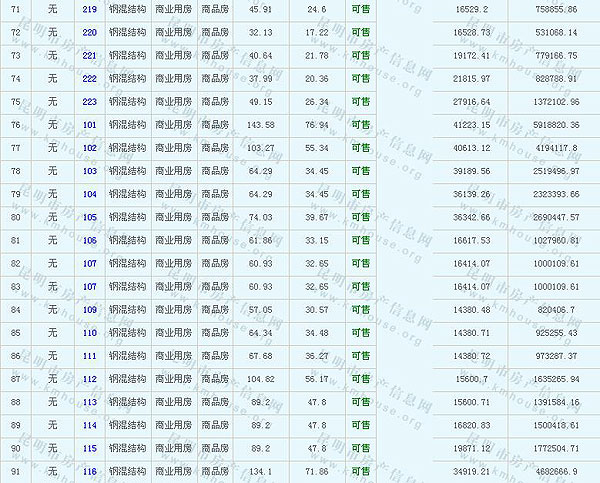The width and height of the screenshot is (600, 483).
Task: Click the room 104 link
Action: [x=90, y=194]
